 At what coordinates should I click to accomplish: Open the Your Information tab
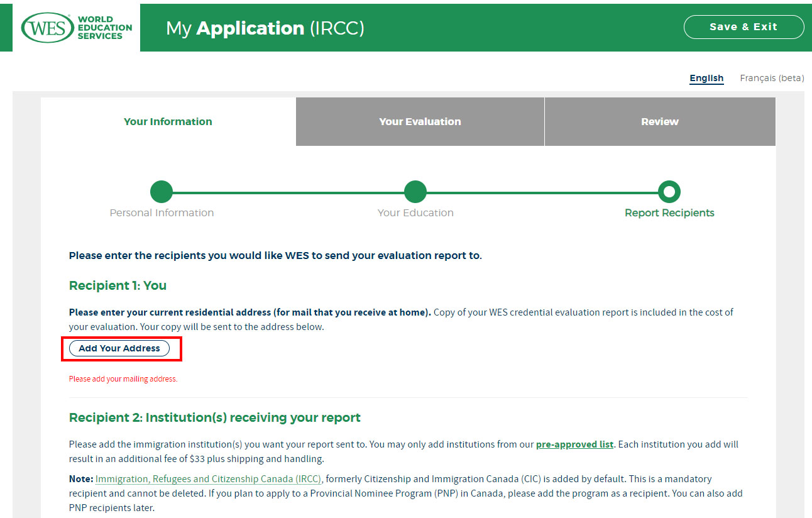pos(168,121)
